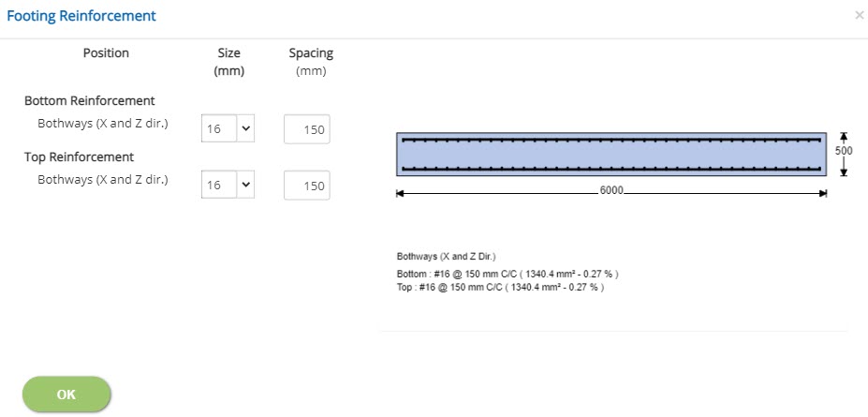Image resolution: width=868 pixels, height=417 pixels.
Task: Click the Position column header
Action: tap(106, 53)
